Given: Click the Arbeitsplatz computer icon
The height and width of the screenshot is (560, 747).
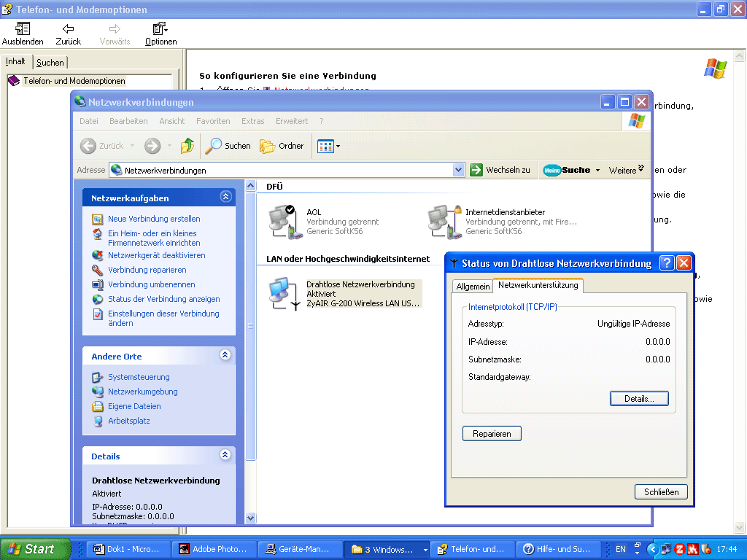Looking at the screenshot, I should pyautogui.click(x=98, y=421).
